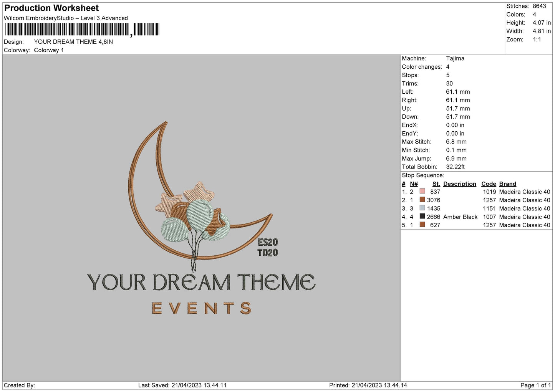Click the Production Worksheet title

click(x=51, y=8)
